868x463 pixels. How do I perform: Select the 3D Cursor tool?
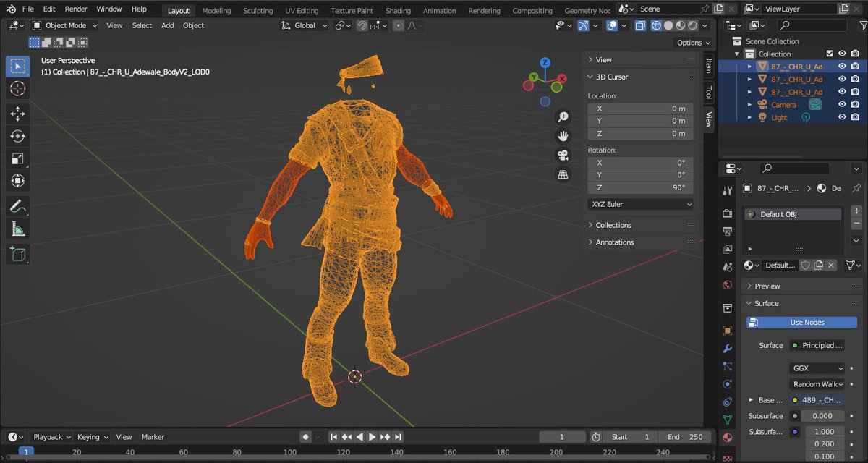point(18,88)
